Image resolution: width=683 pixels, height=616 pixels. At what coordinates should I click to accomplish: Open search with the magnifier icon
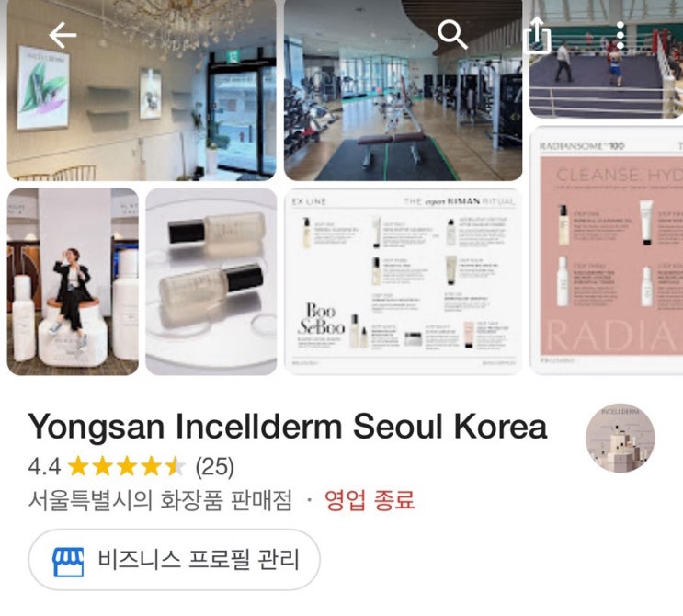(452, 35)
